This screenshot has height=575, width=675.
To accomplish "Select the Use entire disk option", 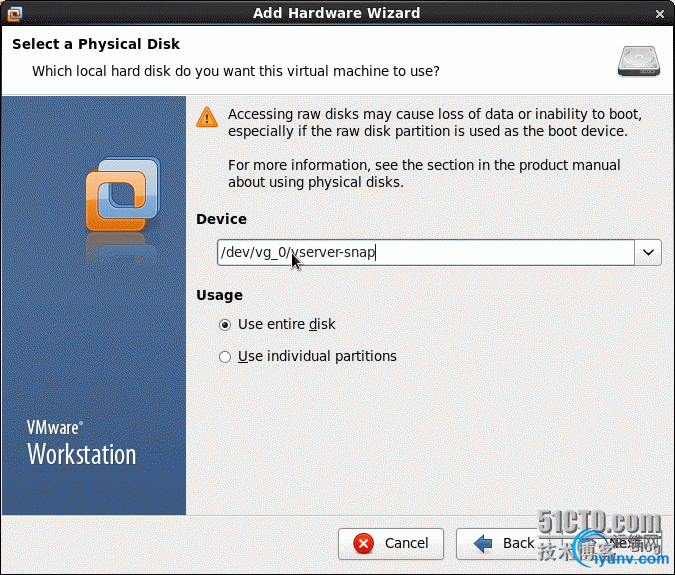I will click(225, 325).
